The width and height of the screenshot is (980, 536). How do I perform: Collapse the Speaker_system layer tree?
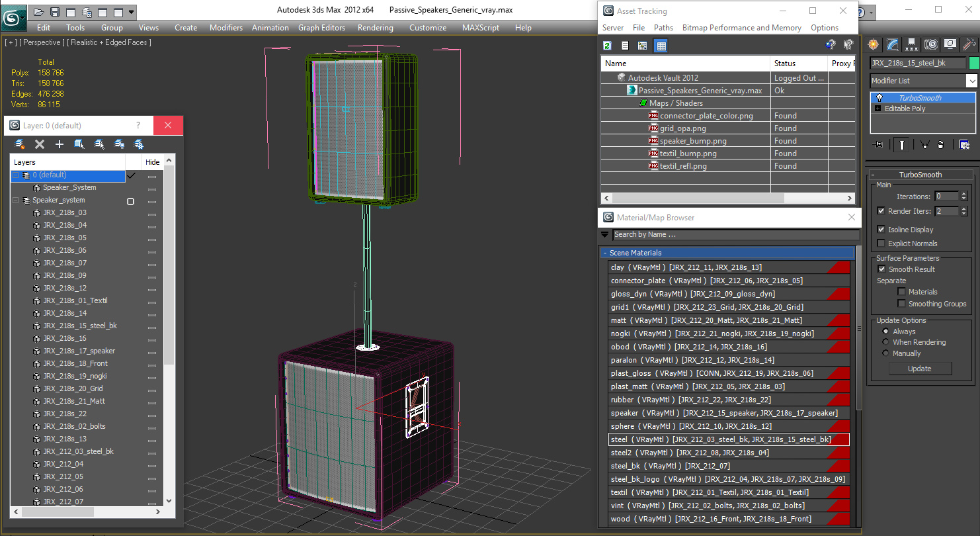click(15, 201)
